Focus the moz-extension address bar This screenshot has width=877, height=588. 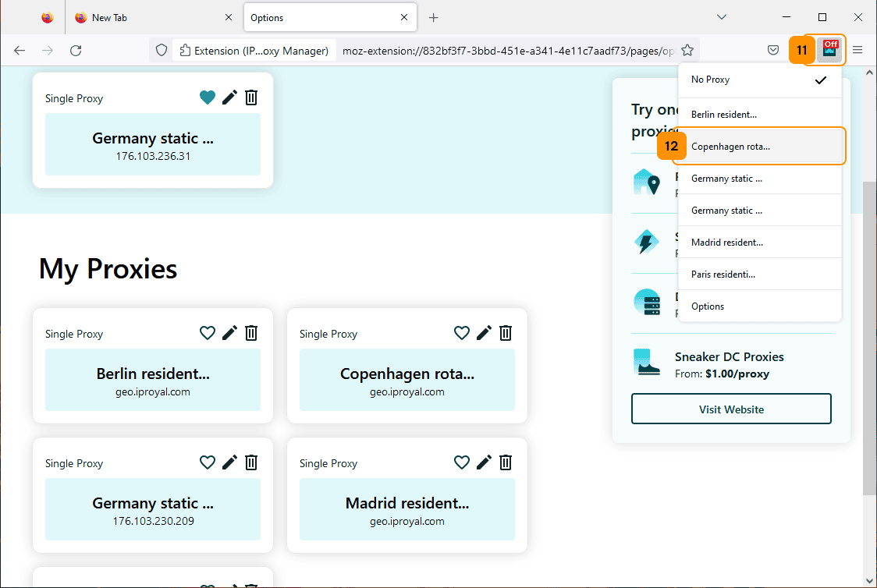508,51
